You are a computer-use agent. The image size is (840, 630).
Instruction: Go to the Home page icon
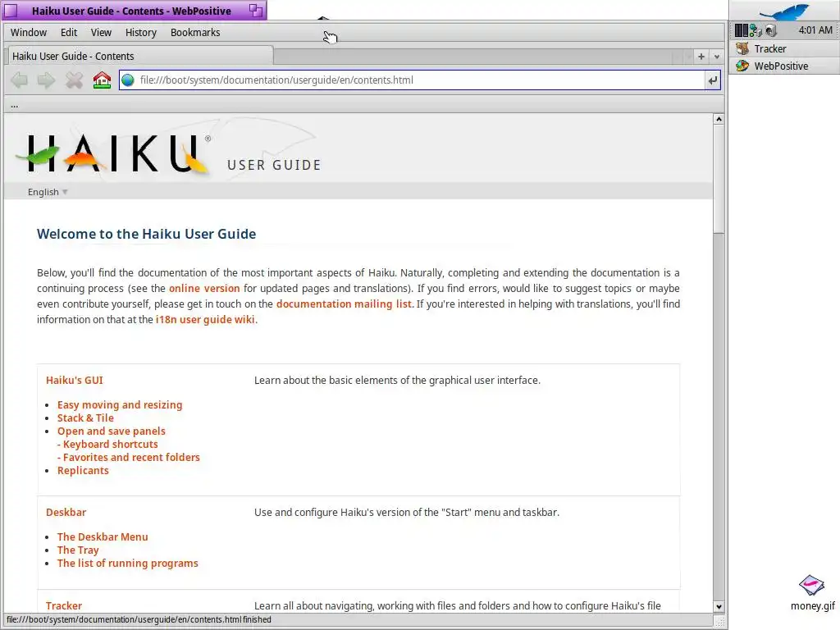(102, 80)
